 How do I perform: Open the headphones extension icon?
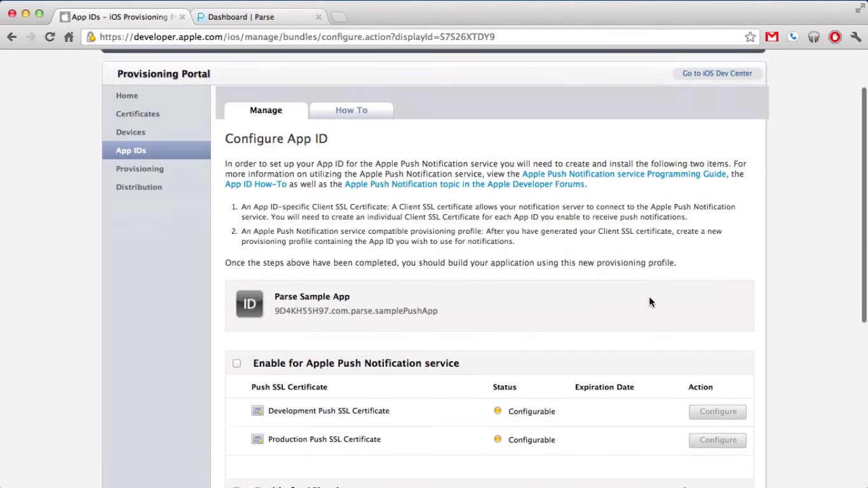coord(814,37)
